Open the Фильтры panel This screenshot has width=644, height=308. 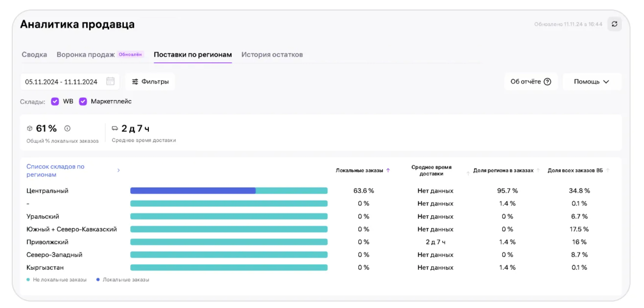click(x=150, y=82)
